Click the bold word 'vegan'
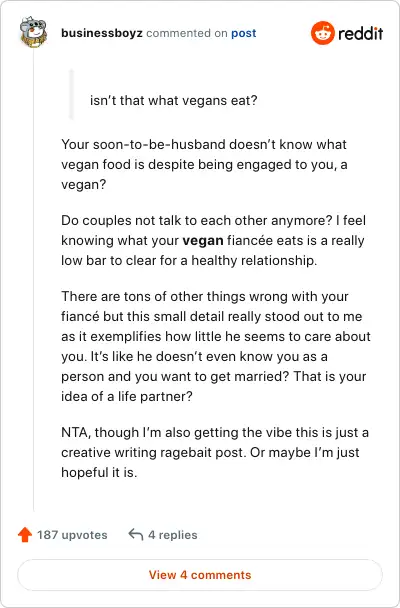This screenshot has width=400, height=608. (x=203, y=240)
